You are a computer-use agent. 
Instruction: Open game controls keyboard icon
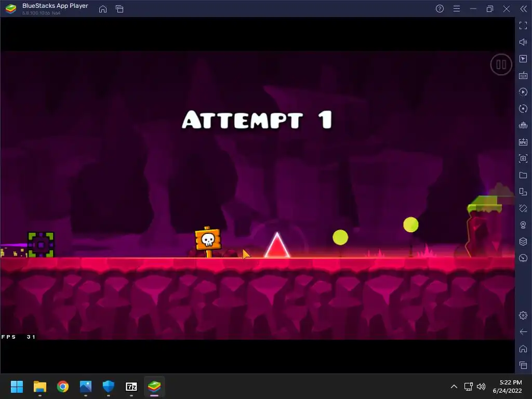(523, 75)
